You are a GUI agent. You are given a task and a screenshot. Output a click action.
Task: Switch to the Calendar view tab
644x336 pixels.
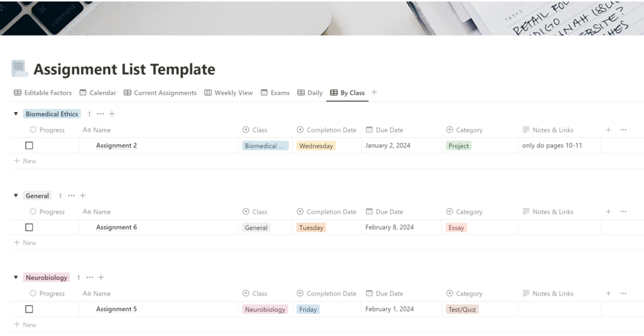pos(98,92)
